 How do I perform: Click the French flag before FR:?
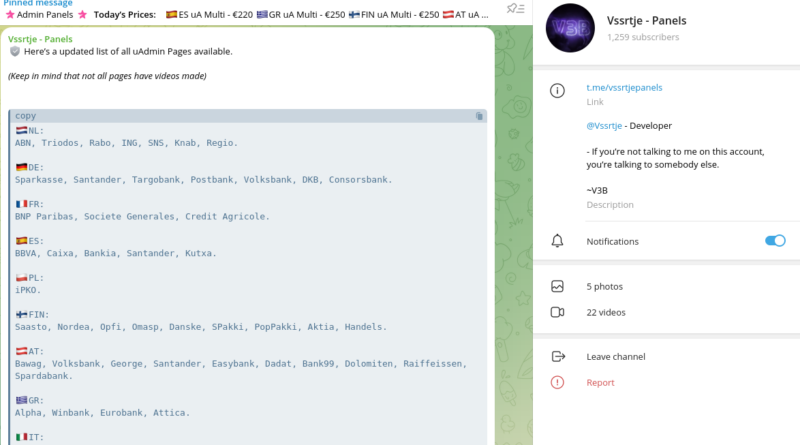click(x=21, y=204)
